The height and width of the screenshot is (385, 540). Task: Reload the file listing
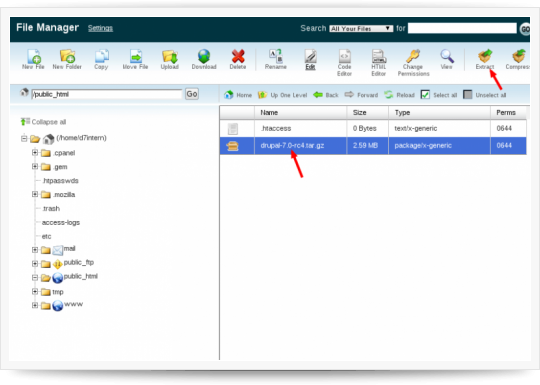(x=399, y=95)
